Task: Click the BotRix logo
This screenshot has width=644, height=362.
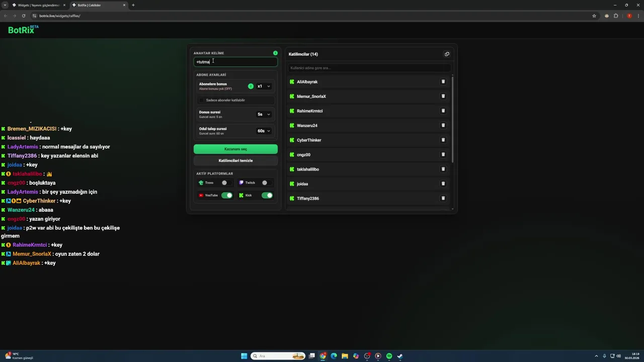Action: pyautogui.click(x=23, y=30)
